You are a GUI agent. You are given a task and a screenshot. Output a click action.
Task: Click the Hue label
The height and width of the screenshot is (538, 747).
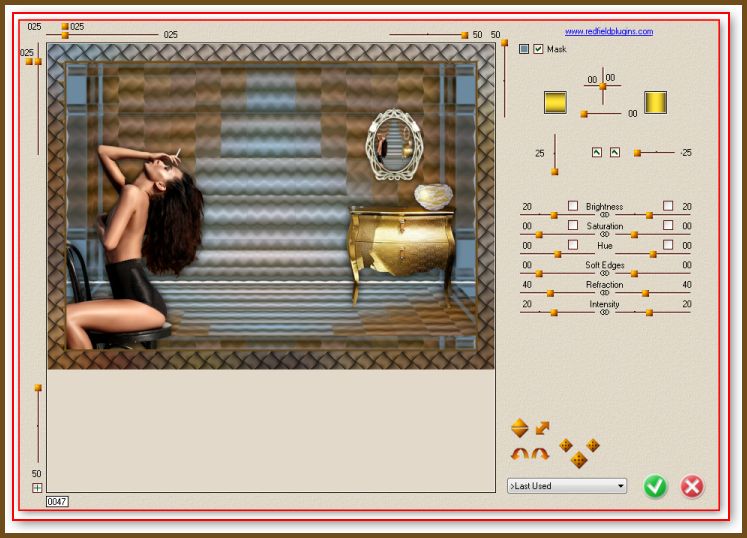point(605,245)
